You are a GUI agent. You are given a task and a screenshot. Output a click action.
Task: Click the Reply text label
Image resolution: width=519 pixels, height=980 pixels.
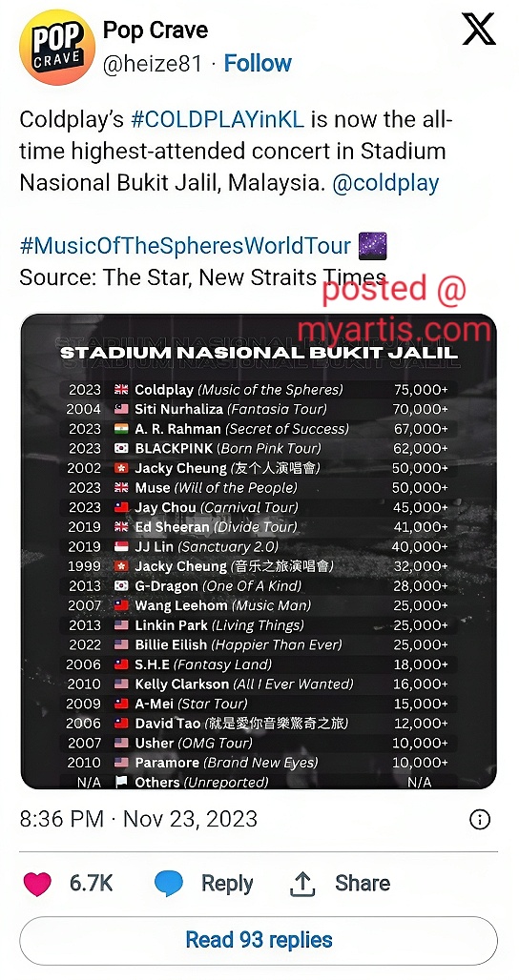[x=227, y=884]
